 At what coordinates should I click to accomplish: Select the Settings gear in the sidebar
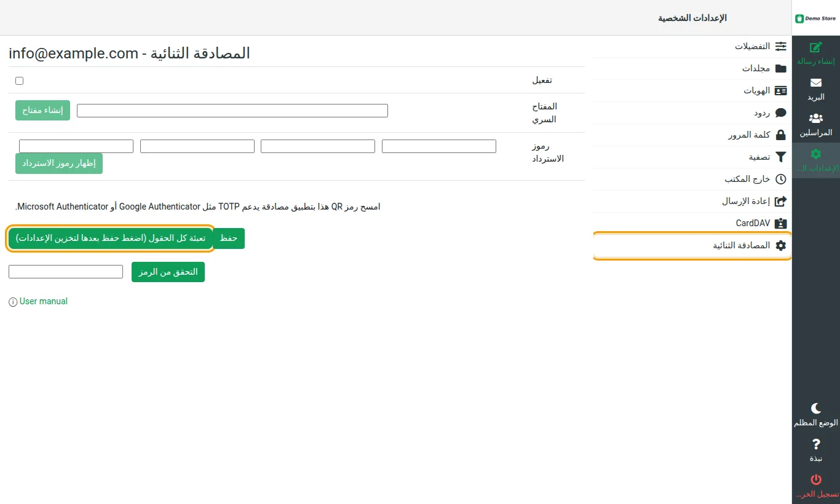pyautogui.click(x=816, y=160)
